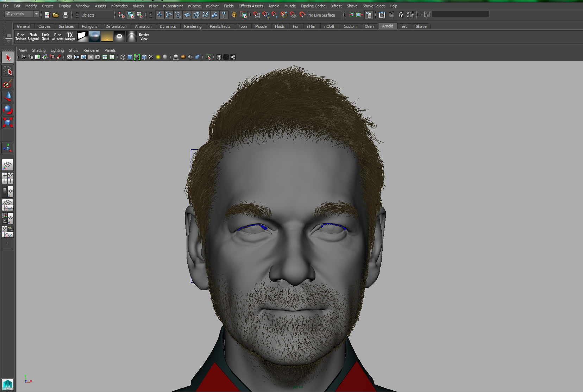Click the lock current selection icon

234,15
